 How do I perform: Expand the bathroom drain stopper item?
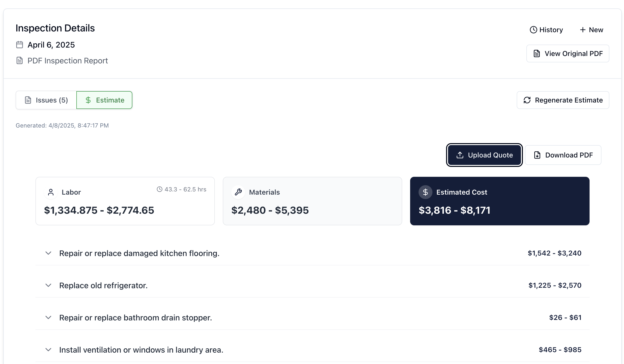[x=48, y=318]
